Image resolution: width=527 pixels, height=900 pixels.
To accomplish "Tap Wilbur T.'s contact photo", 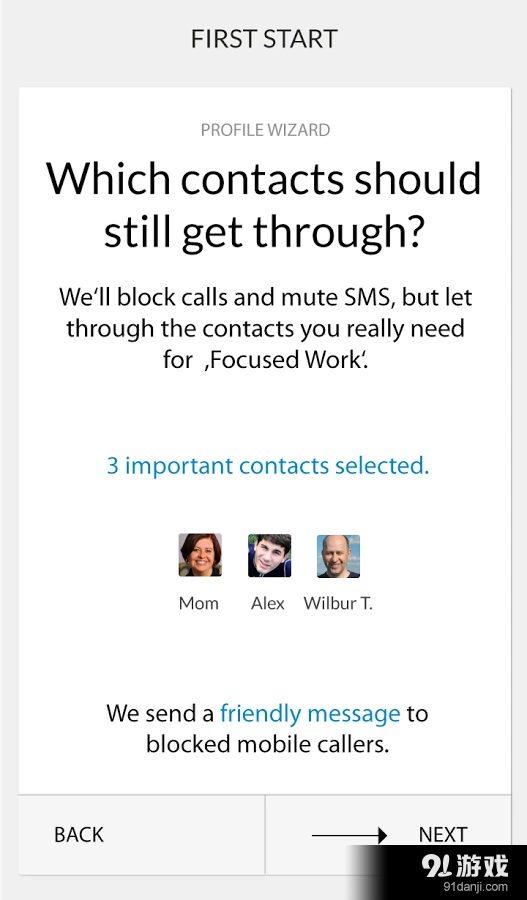I will click(x=339, y=556).
